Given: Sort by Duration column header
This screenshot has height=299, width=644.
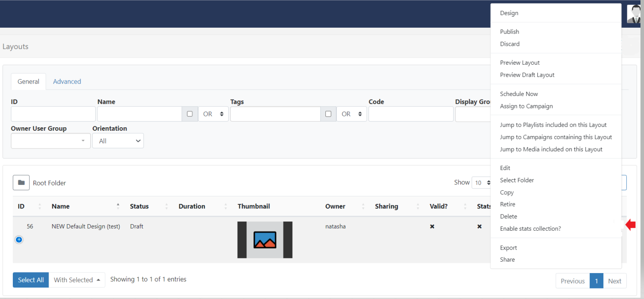Looking at the screenshot, I should click(x=203, y=206).
